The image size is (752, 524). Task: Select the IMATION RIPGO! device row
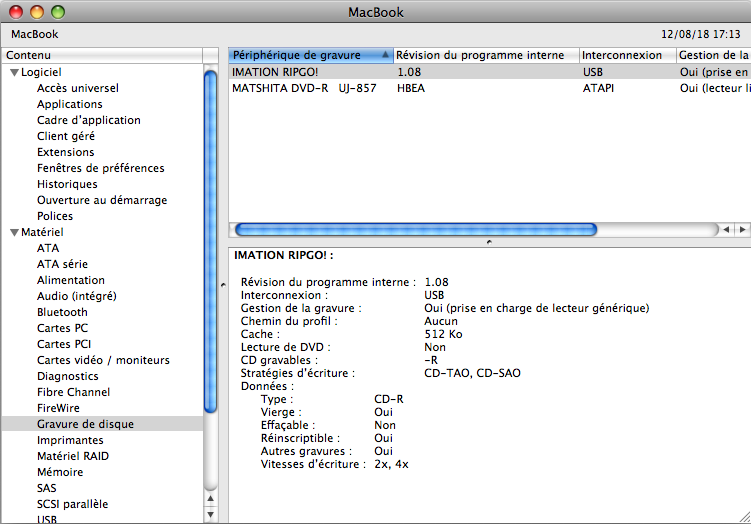pos(490,72)
